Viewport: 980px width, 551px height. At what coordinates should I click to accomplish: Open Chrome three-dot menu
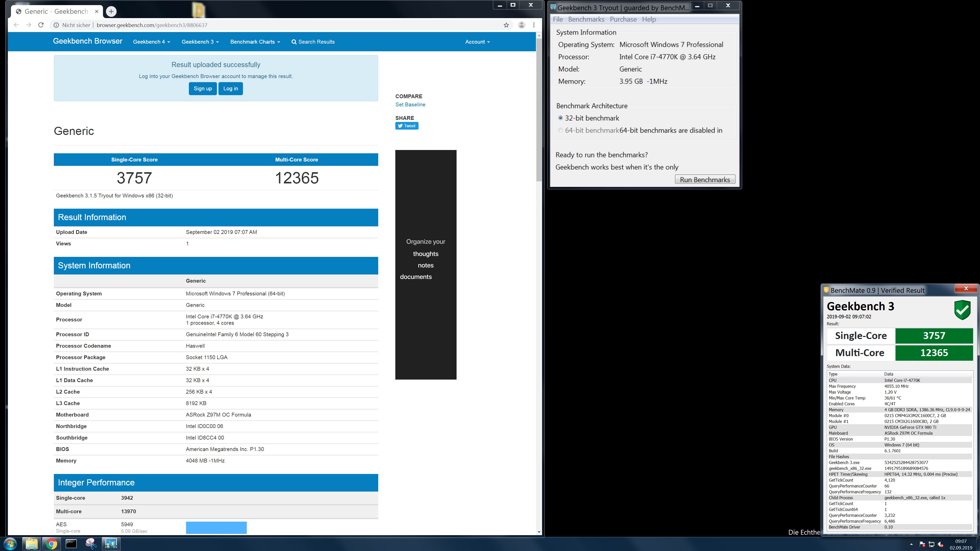coord(534,25)
